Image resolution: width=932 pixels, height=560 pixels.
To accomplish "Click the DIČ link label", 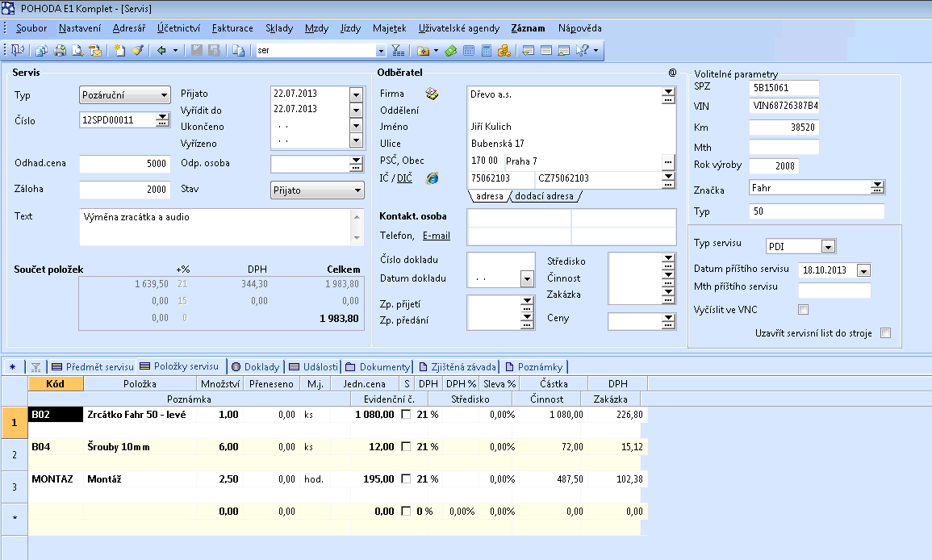I will tap(404, 178).
